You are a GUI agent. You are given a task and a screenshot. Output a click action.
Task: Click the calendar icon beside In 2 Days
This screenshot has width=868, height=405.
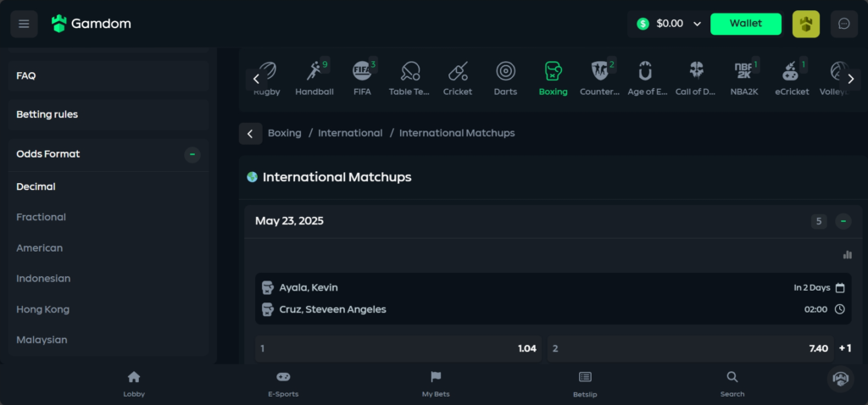tap(840, 288)
